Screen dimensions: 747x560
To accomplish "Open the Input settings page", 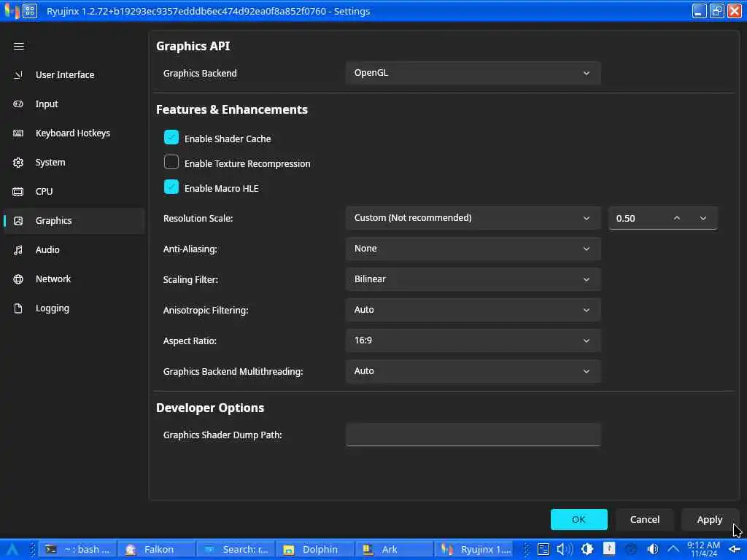I will click(x=74, y=104).
